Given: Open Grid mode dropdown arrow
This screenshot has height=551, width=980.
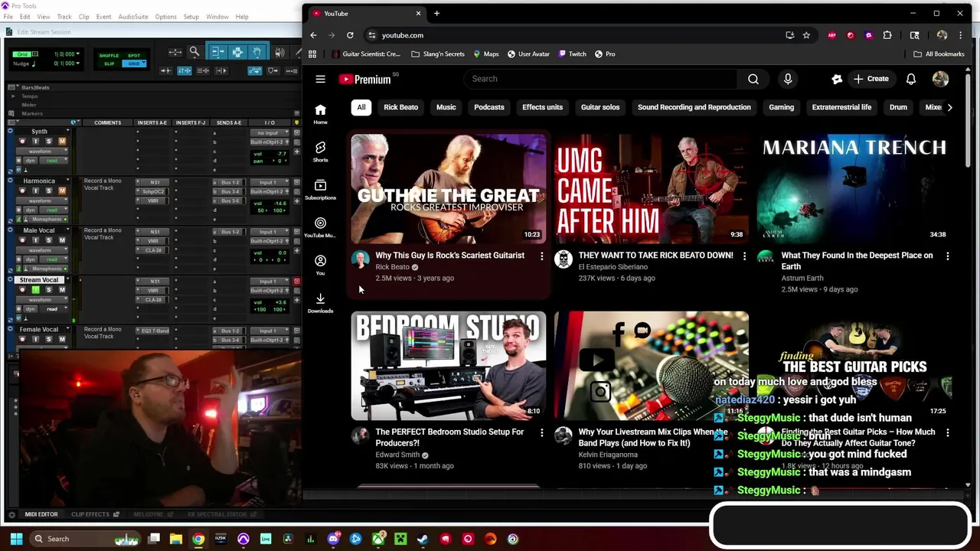Looking at the screenshot, I should coord(143,62).
